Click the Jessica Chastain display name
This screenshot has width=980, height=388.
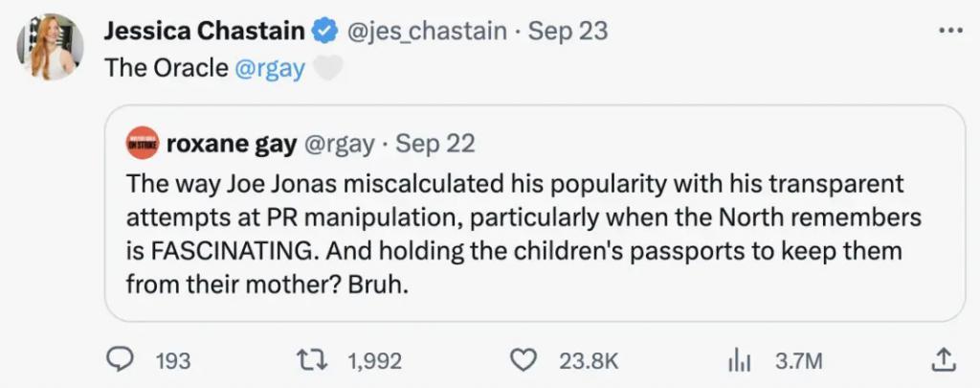(204, 31)
